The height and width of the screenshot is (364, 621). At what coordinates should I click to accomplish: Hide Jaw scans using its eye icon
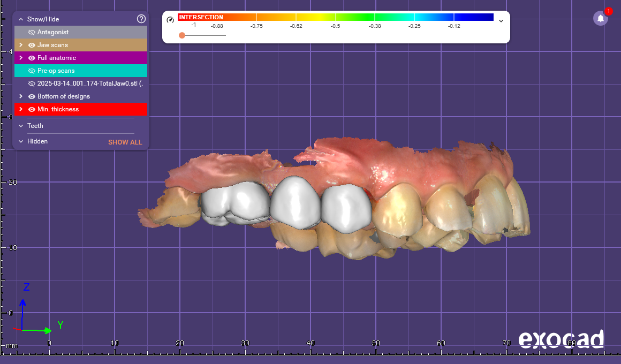pos(32,45)
